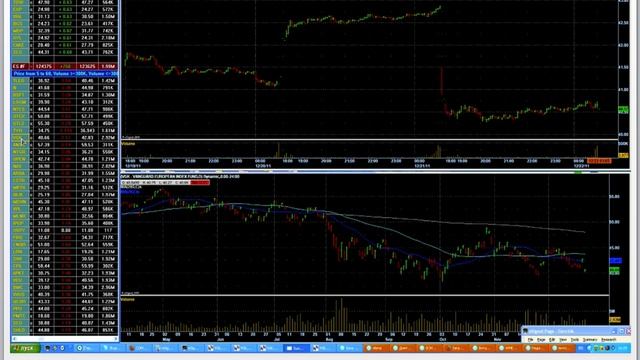Open Page menu in small window
Screen dimensions: 640x360
(x=541, y=340)
